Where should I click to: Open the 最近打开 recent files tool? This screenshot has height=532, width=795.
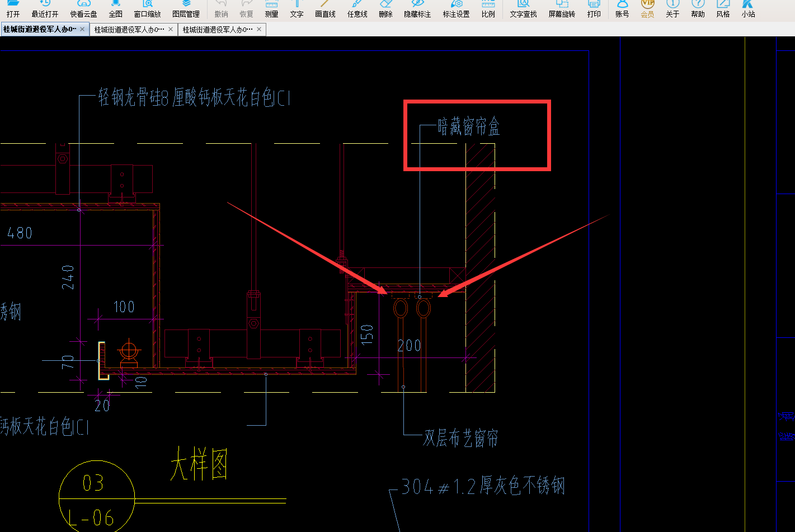click(45, 10)
